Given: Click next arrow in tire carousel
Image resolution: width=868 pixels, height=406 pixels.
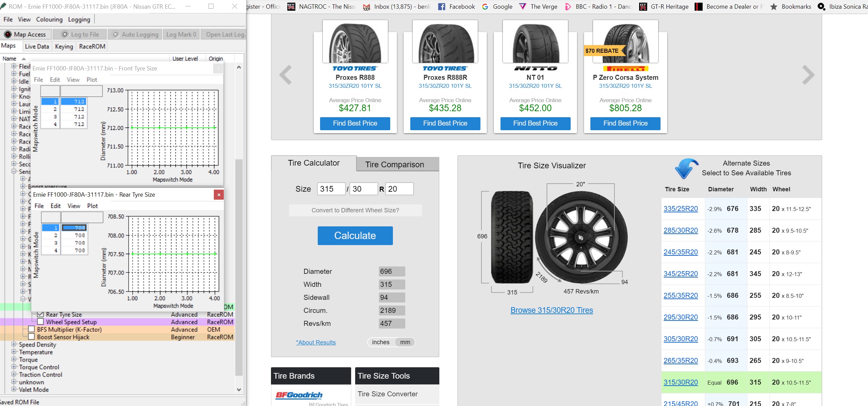Looking at the screenshot, I should [808, 75].
